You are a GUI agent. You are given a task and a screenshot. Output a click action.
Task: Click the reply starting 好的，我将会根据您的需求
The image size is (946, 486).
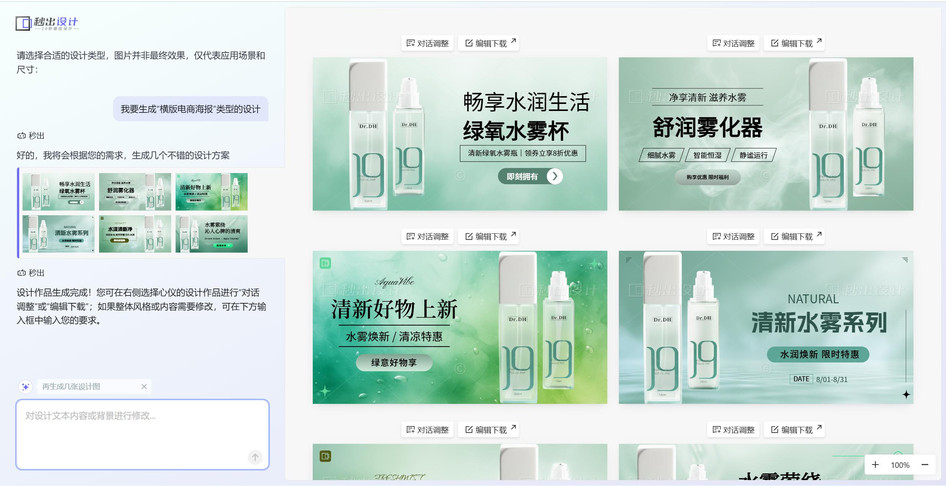tap(123, 155)
